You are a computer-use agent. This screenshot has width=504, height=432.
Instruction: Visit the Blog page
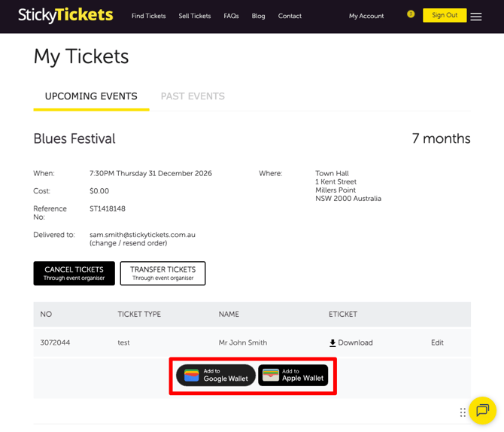pyautogui.click(x=258, y=16)
